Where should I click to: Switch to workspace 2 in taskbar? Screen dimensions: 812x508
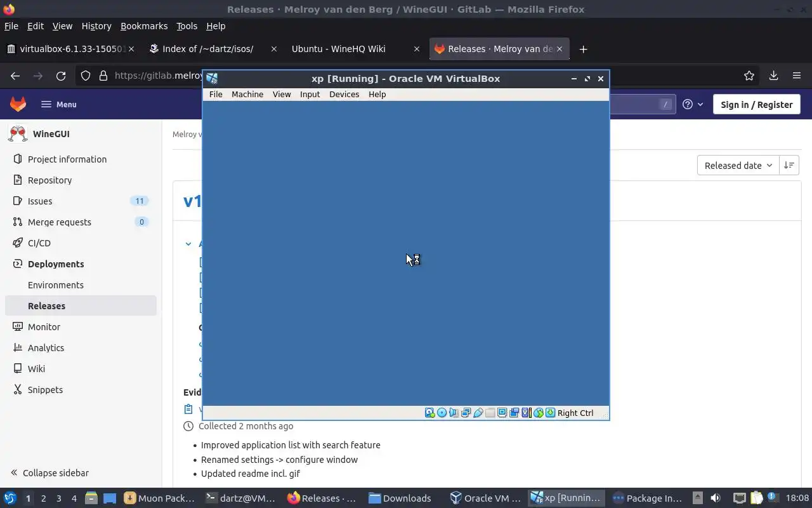pyautogui.click(x=43, y=498)
